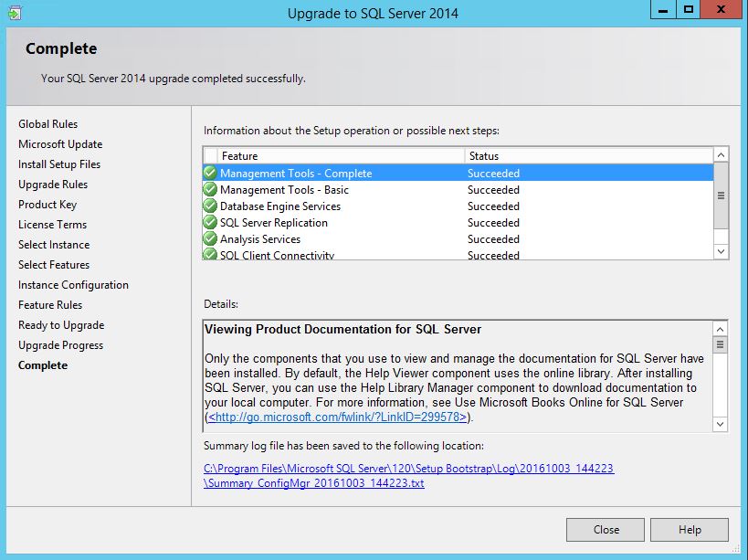Image resolution: width=748 pixels, height=560 pixels.
Task: Click the setup icon in title bar
Action: [x=13, y=13]
